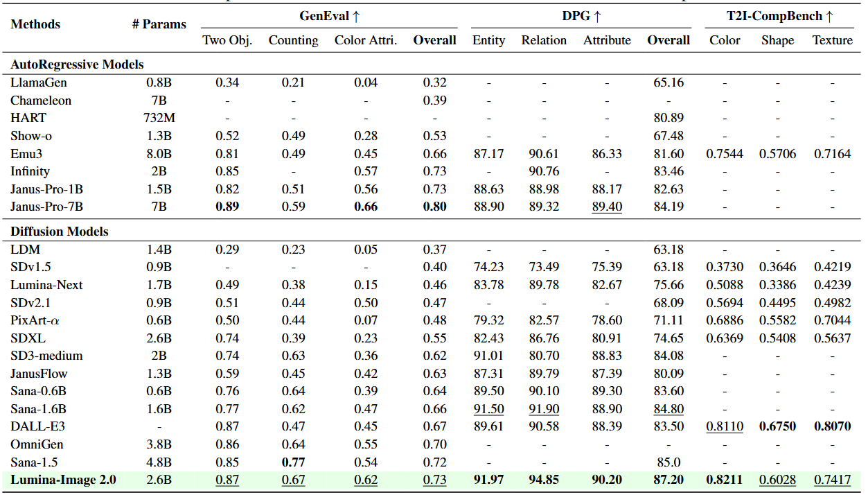Click the # Params column header
The height and width of the screenshot is (495, 868).
point(159,24)
